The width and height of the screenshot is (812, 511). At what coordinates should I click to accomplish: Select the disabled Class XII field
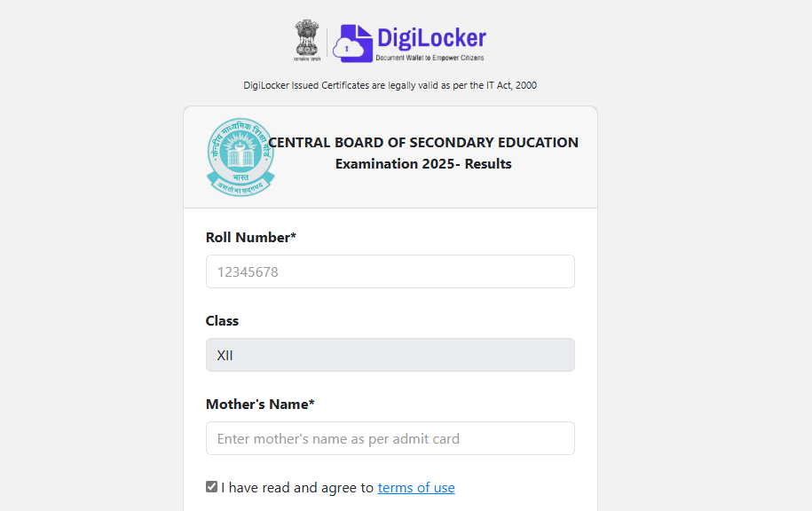390,355
